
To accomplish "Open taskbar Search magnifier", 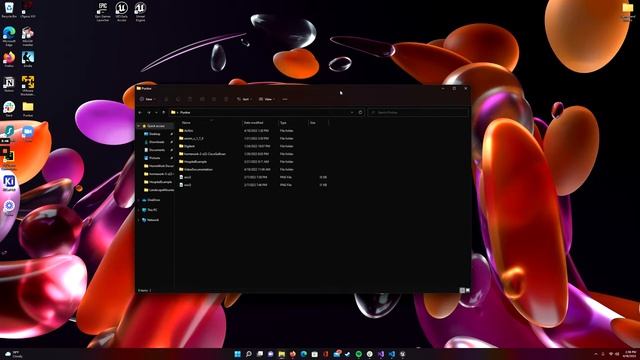I will point(249,354).
